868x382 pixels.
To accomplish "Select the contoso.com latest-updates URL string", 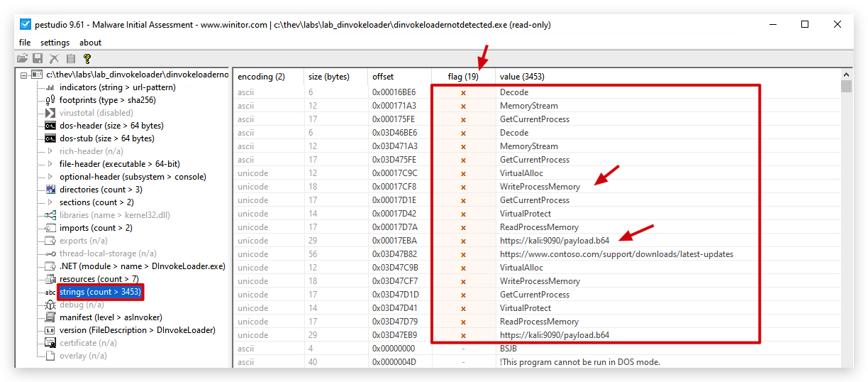I will tap(616, 254).
